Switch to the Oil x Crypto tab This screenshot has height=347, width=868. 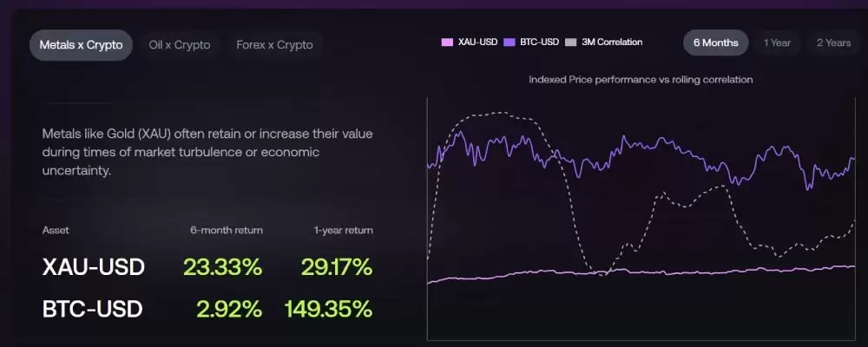180,45
